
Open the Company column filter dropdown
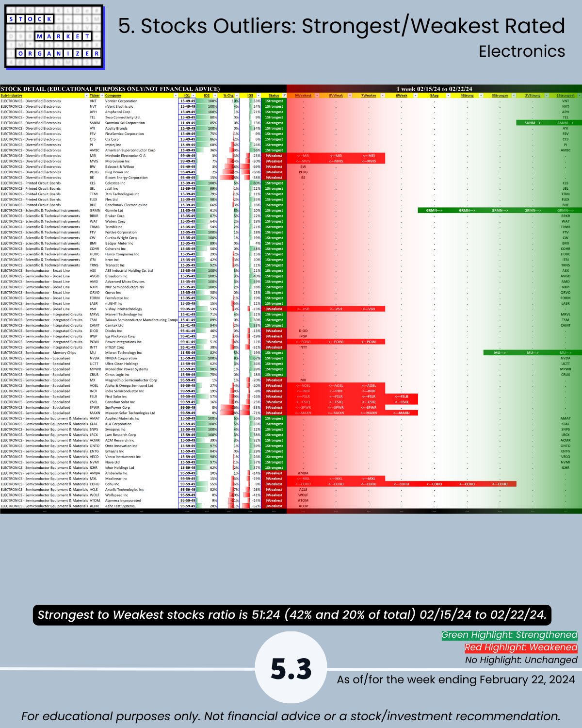[175, 96]
